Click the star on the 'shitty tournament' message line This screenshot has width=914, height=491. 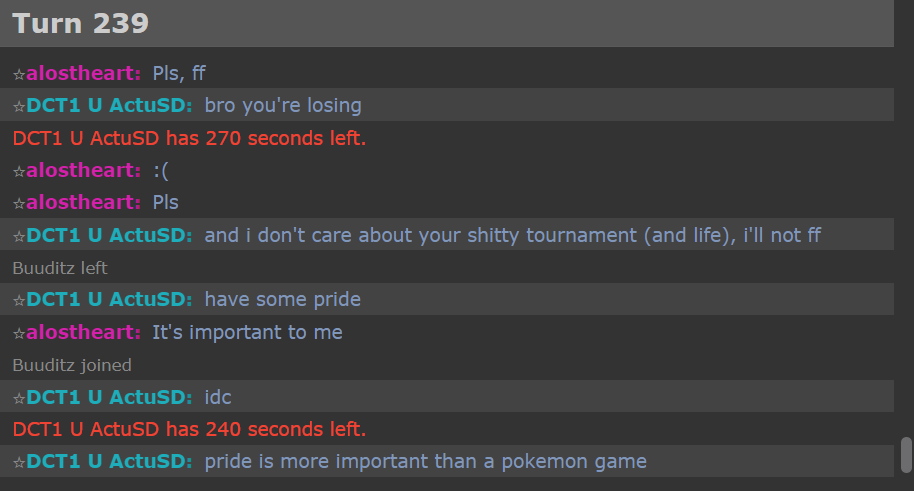pos(19,236)
